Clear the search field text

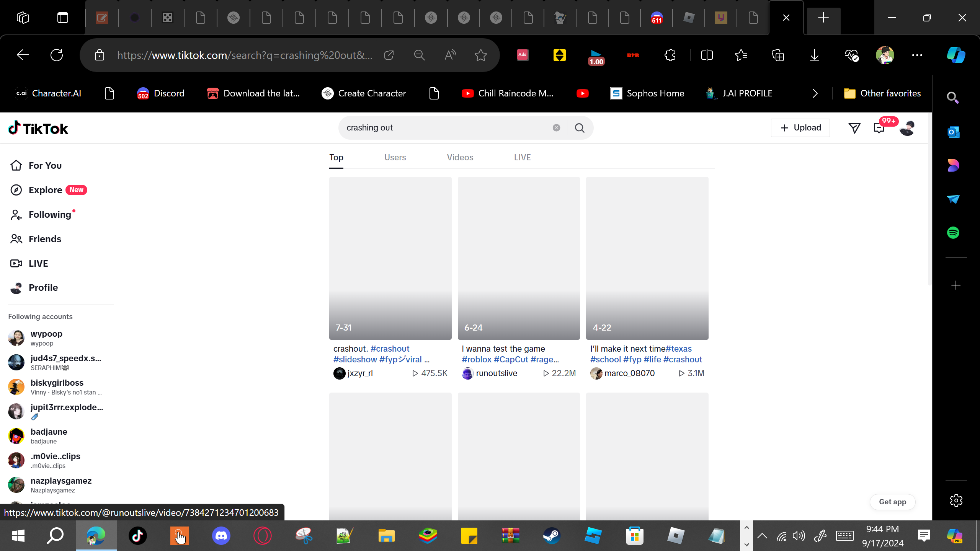[556, 128]
